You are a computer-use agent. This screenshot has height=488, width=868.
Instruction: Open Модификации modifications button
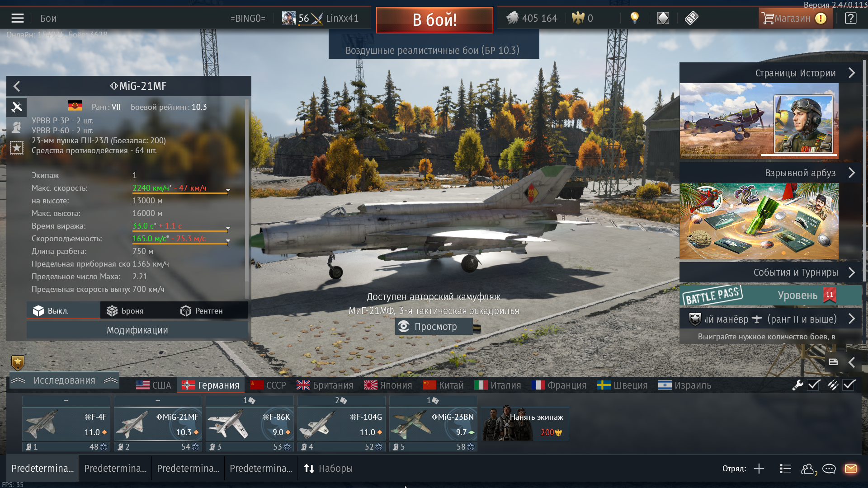click(137, 330)
